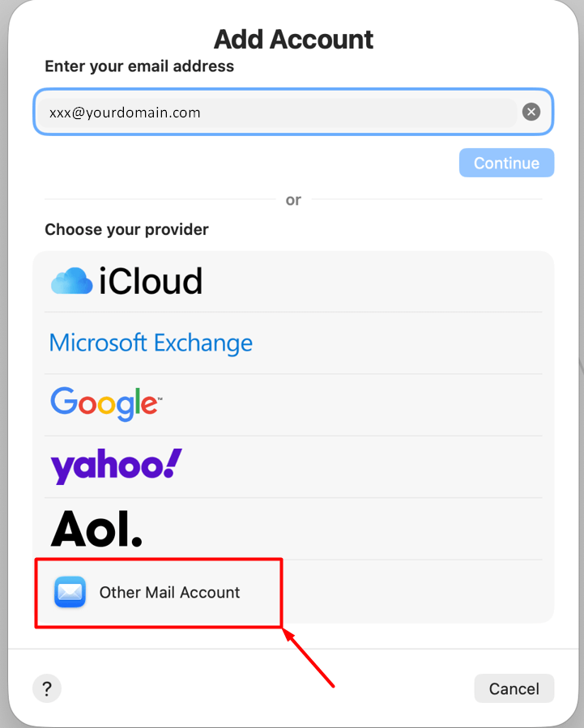Cancel the Add Account dialog
Screen dimensions: 584x728
[514, 689]
